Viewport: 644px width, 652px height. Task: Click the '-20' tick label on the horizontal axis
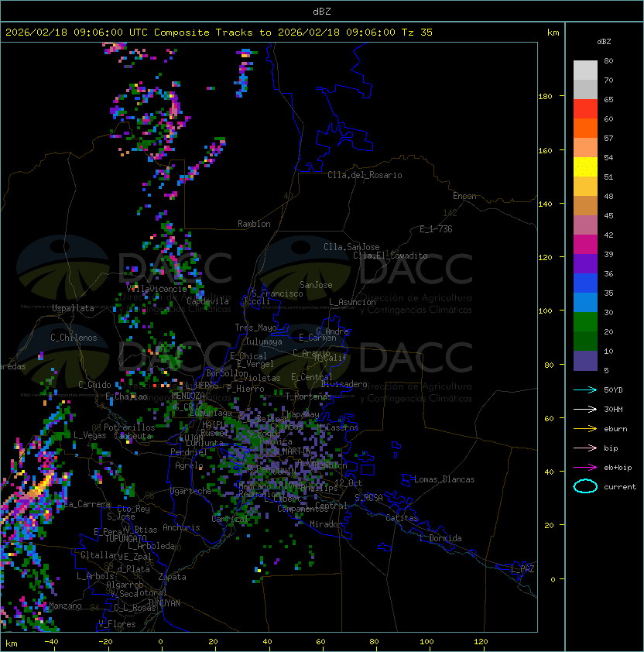[105, 642]
